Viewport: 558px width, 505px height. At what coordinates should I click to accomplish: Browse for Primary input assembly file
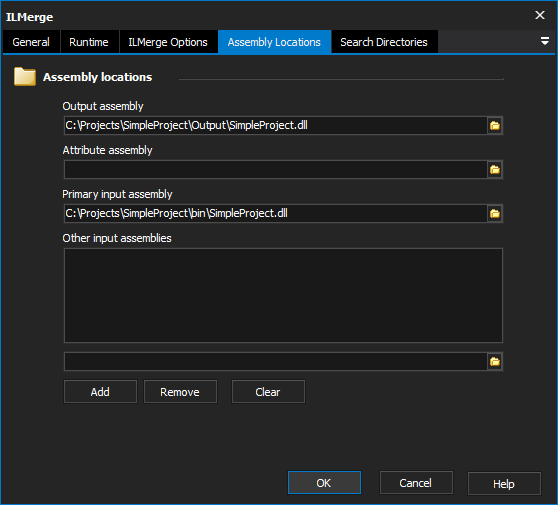pos(495,214)
